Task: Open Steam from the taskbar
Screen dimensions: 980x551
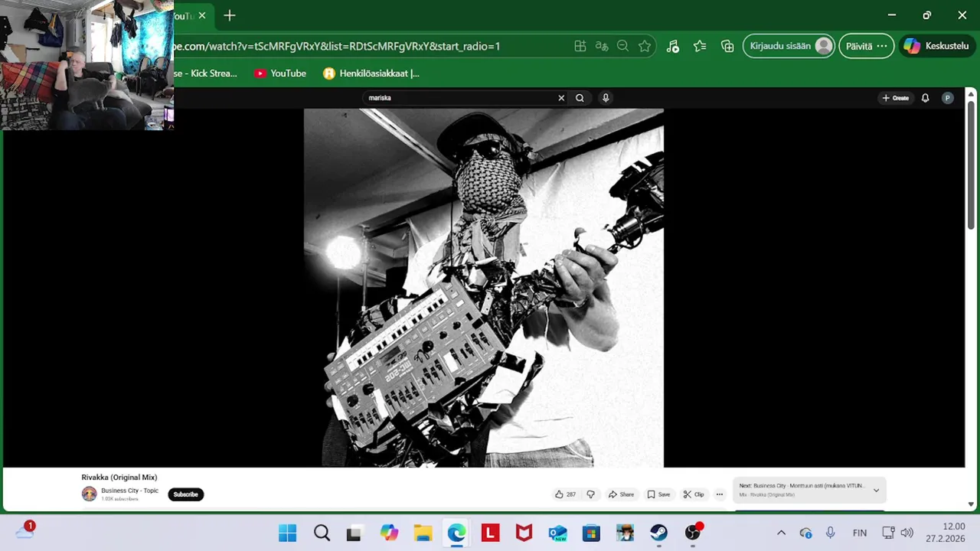Action: click(x=658, y=533)
